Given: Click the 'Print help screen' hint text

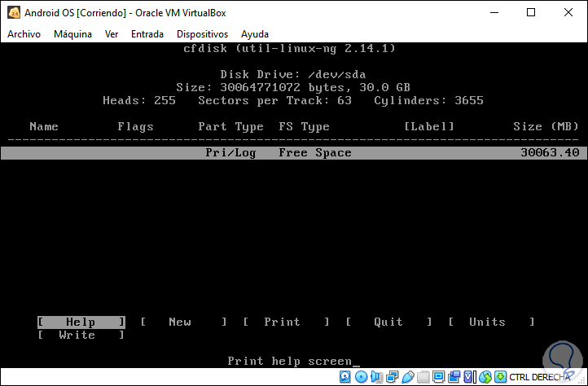Looking at the screenshot, I should [x=290, y=362].
